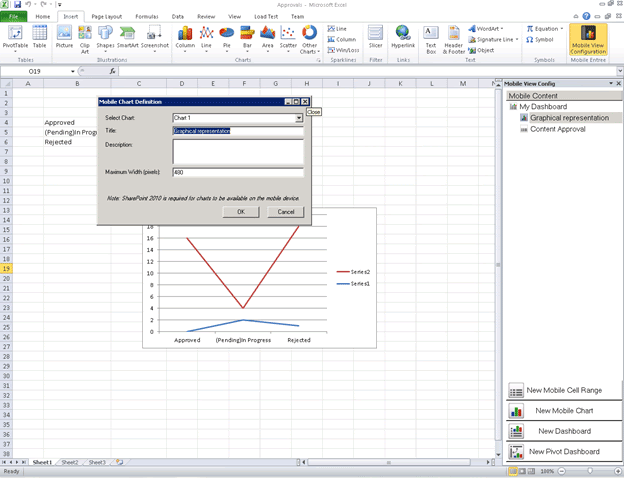Open Mobile View Configuration

[x=588, y=38]
